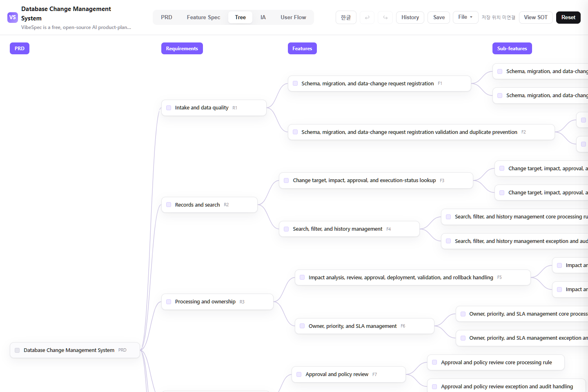Switch to the PRD tab
This screenshot has width=588, height=392.
point(167,18)
